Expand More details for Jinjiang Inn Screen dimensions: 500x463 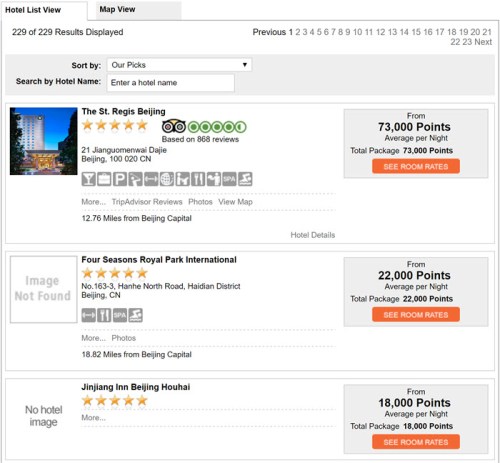[x=93, y=418]
